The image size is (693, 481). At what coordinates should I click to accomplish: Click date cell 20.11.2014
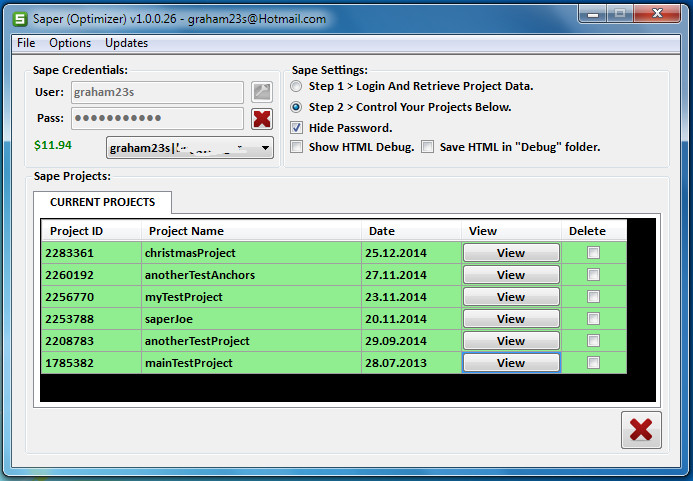411,319
